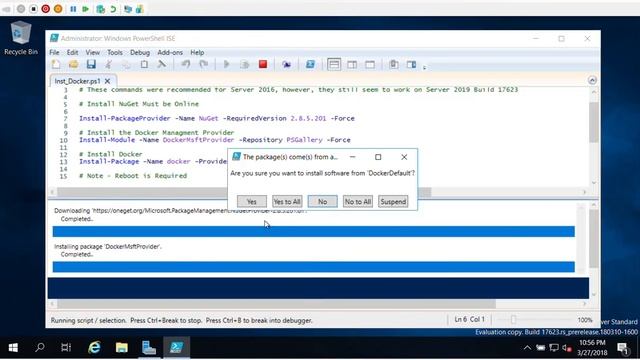Click the VM orange Save state icon
This screenshot has width=640, height=360.
click(x=58, y=9)
